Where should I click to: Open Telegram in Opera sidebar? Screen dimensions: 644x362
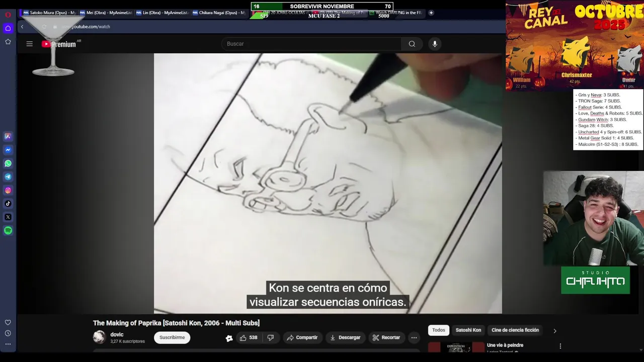[8, 177]
